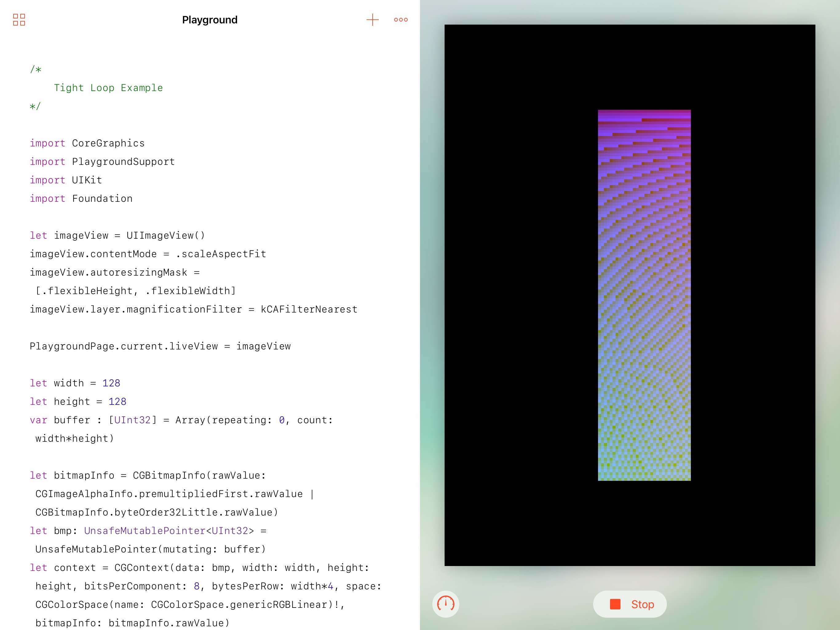Click the execution speed gauge icon

[446, 604]
